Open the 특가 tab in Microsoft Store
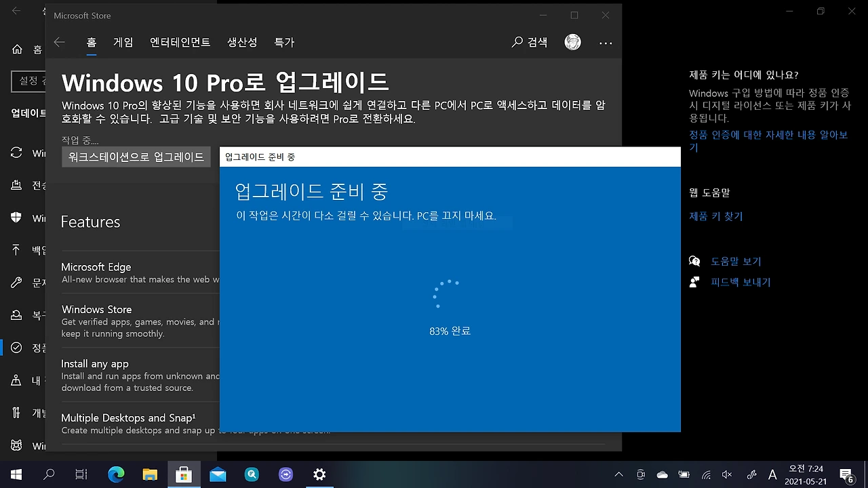 tap(284, 42)
